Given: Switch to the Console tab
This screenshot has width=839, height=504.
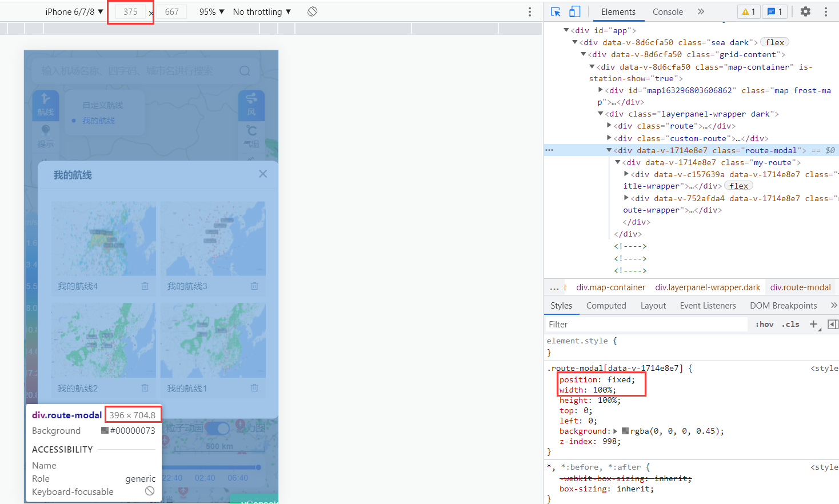Looking at the screenshot, I should pyautogui.click(x=668, y=11).
